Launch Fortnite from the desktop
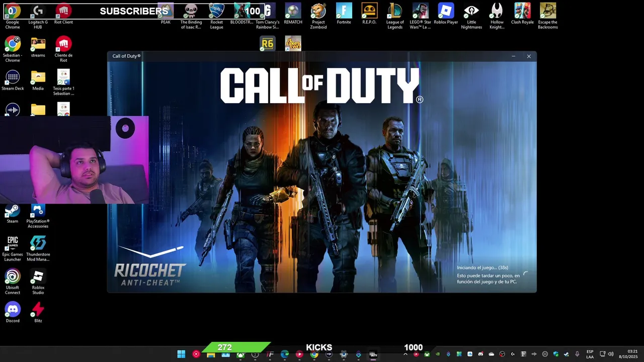 pos(344,14)
